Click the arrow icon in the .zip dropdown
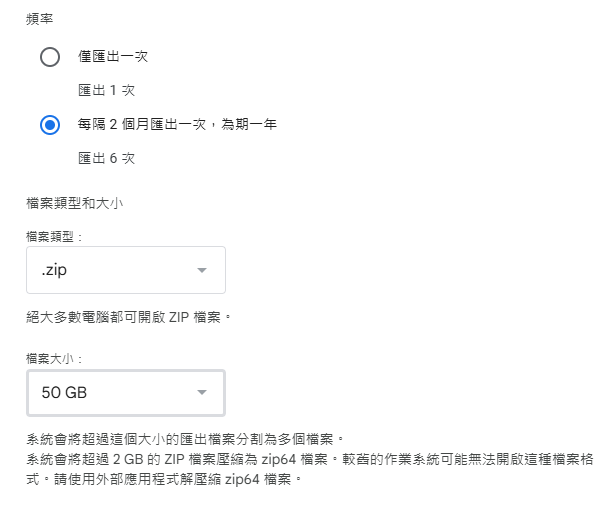The width and height of the screenshot is (605, 512). pos(202,271)
